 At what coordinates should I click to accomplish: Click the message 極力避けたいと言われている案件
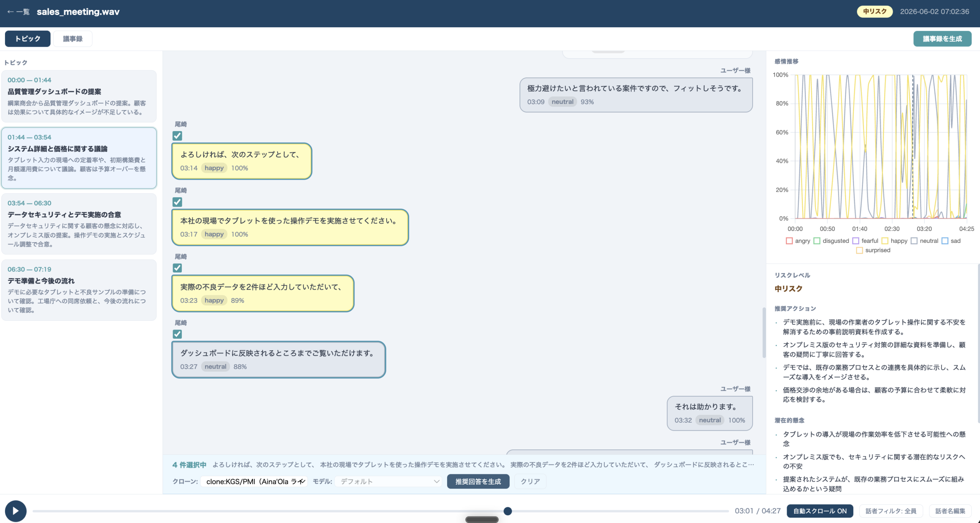click(x=636, y=95)
